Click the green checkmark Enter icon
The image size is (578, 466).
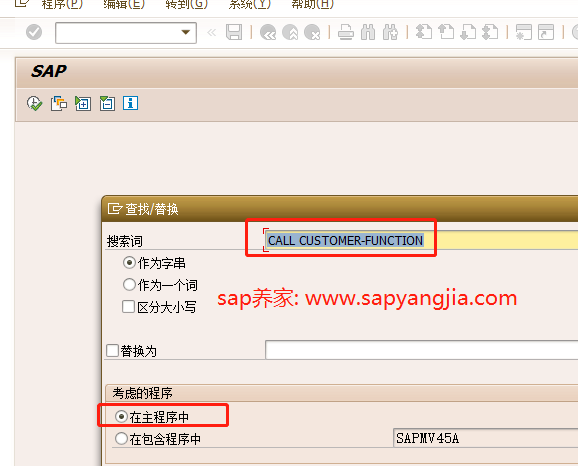point(34,32)
